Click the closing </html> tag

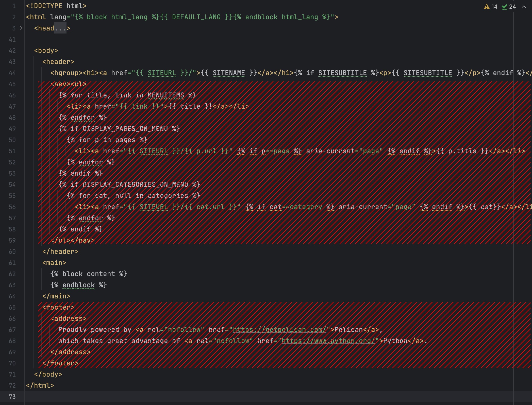(40, 385)
